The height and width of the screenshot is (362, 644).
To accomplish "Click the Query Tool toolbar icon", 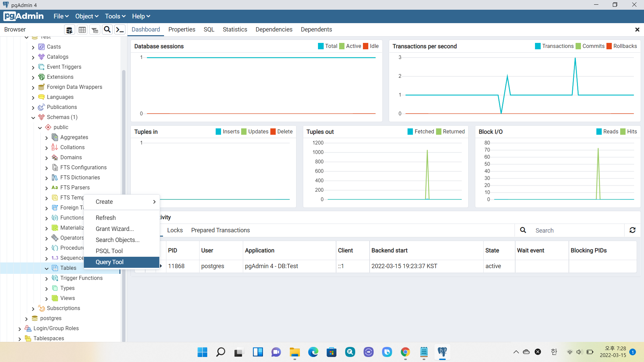I will point(69,30).
